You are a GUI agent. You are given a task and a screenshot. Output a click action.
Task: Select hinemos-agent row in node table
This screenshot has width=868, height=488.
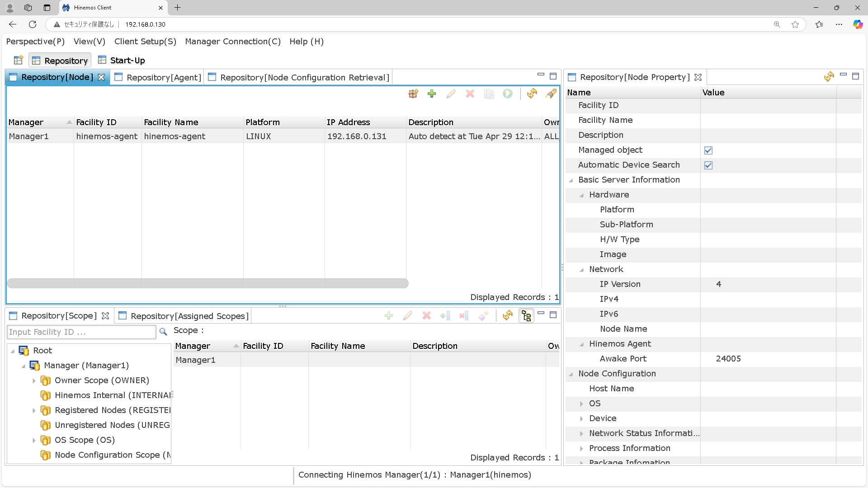click(175, 136)
